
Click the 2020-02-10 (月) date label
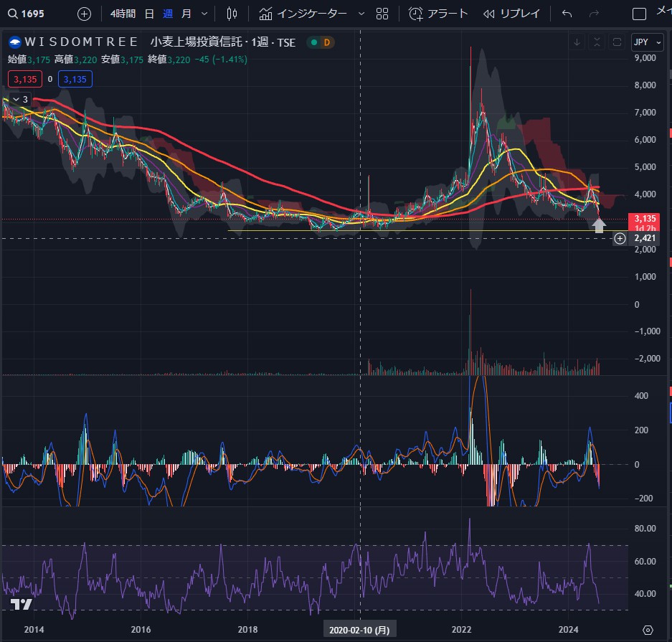(x=359, y=630)
